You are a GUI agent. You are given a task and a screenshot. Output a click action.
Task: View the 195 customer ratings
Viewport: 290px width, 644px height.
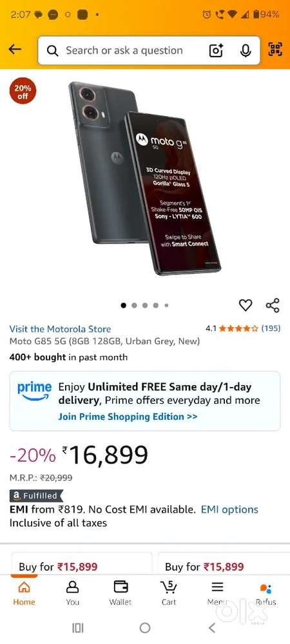click(x=271, y=328)
